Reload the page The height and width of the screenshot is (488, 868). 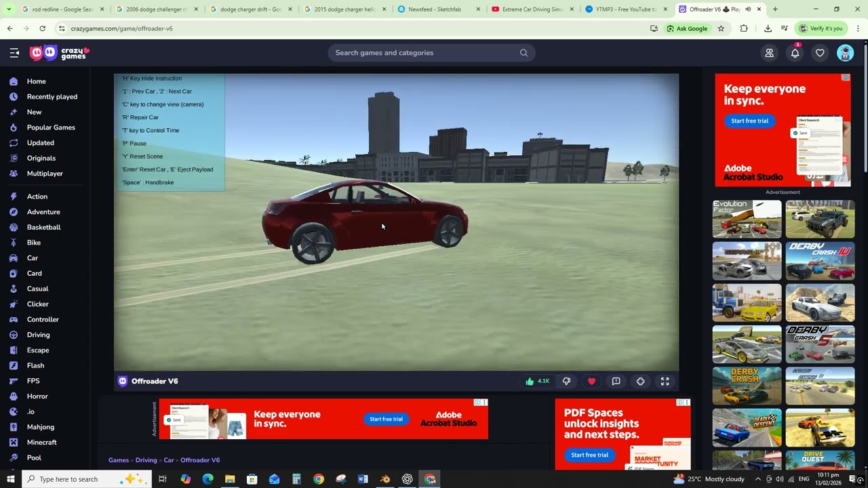[x=42, y=28]
